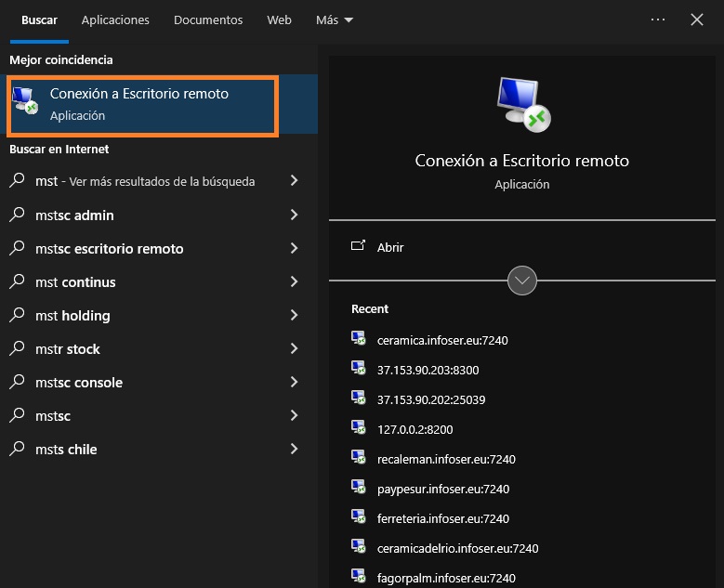Click search icon next to mstsc console
The image size is (724, 588).
pos(17,382)
